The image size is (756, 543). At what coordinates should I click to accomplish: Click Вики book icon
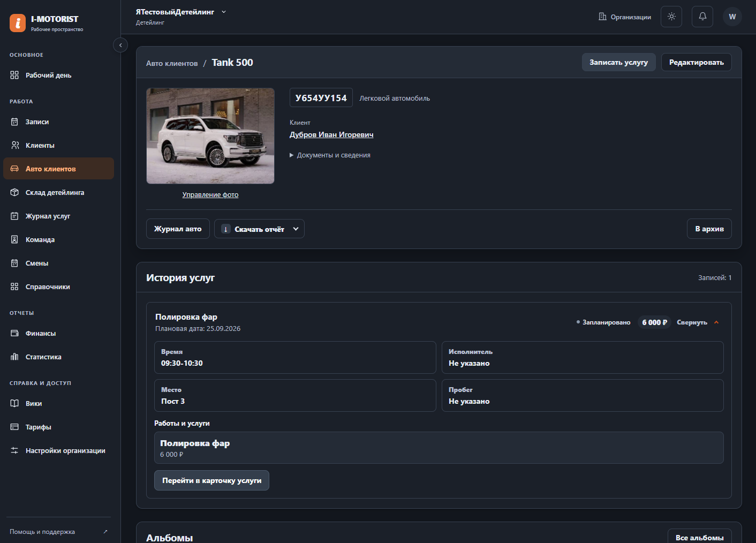pyautogui.click(x=14, y=403)
